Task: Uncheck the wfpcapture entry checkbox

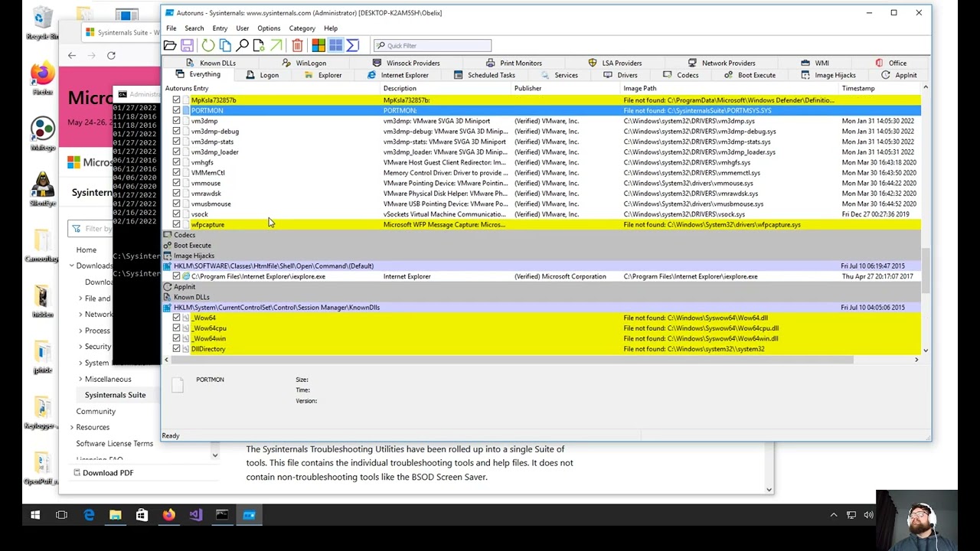Action: tap(177, 224)
